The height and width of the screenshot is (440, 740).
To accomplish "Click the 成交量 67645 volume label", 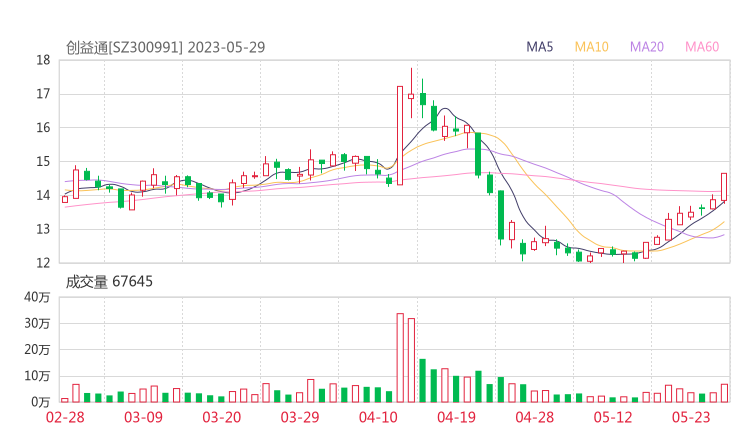I will (x=109, y=281).
